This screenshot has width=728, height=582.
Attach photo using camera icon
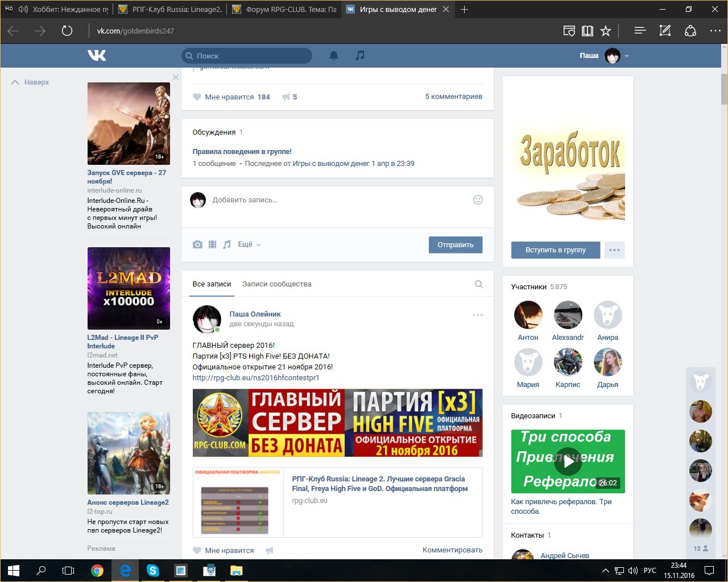pos(197,244)
